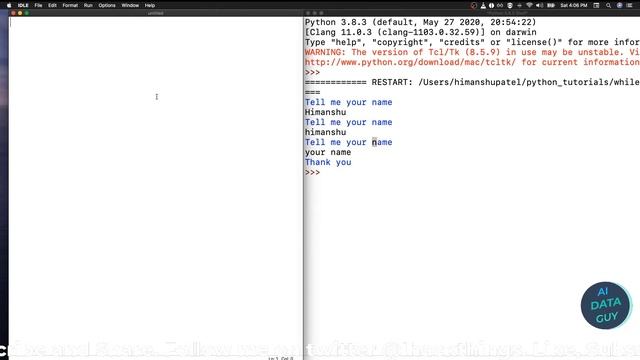Click the WARNING Tcl/Tk version line
640x360 pixels.
[472, 52]
